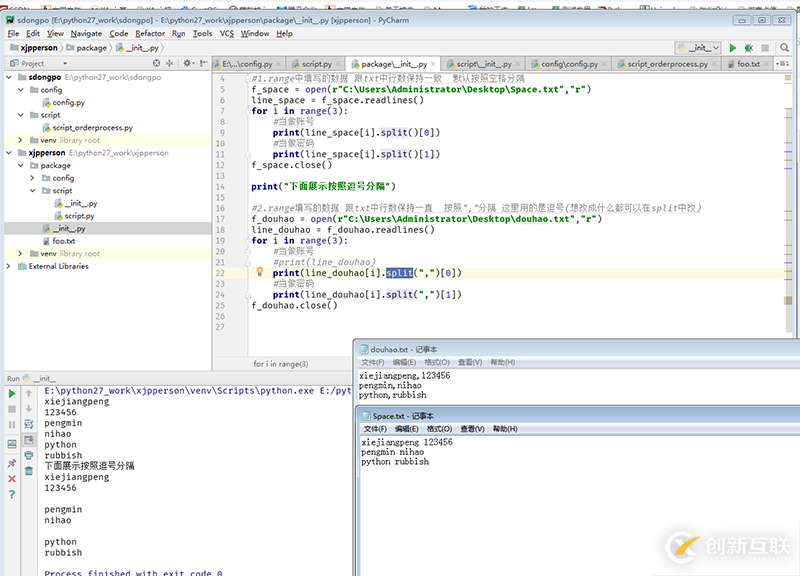The width and height of the screenshot is (800, 576).
Task: Collapse the sdongpo project node
Action: point(9,77)
